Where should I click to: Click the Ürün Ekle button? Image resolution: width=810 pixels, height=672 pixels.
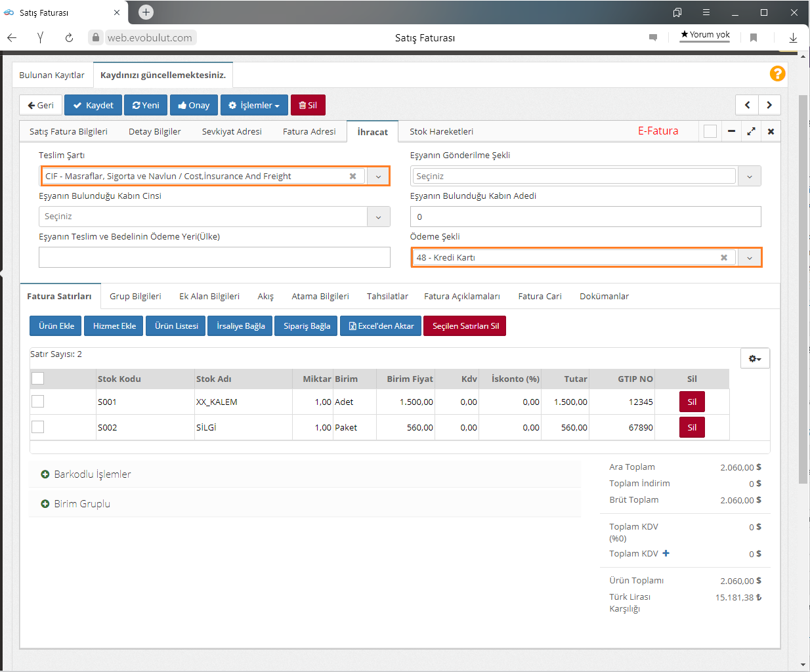pyautogui.click(x=56, y=326)
